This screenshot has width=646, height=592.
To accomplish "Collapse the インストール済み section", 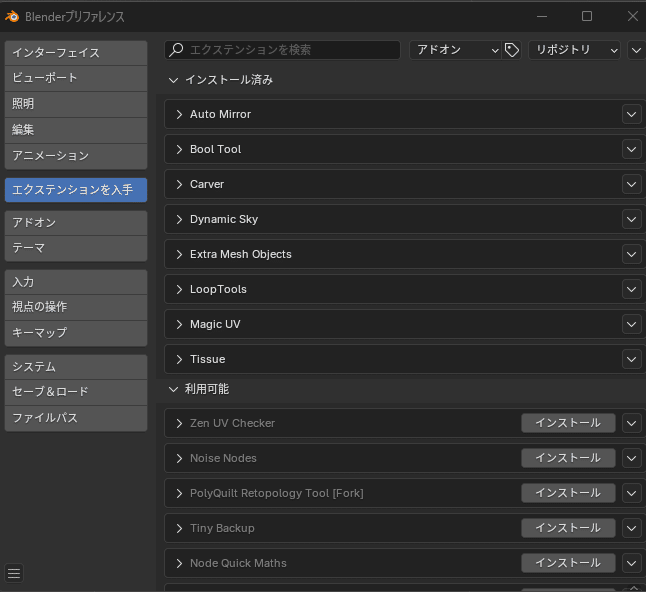I will coord(173,80).
